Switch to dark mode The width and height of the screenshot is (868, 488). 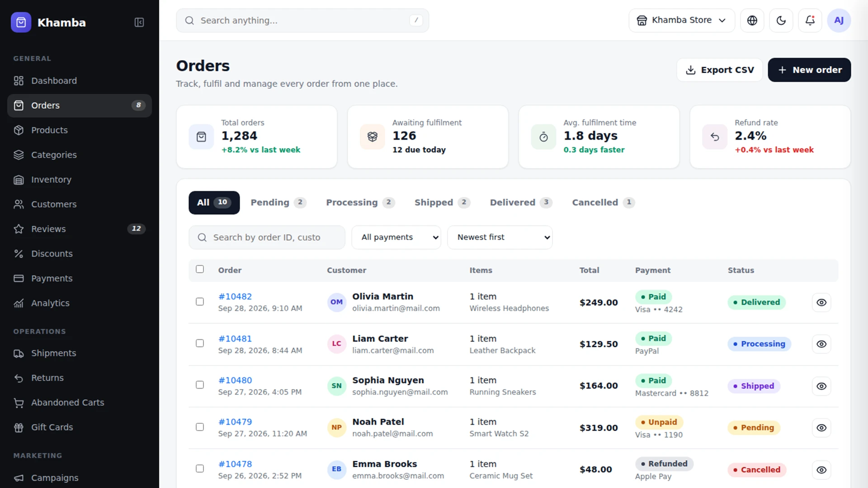[x=781, y=20]
